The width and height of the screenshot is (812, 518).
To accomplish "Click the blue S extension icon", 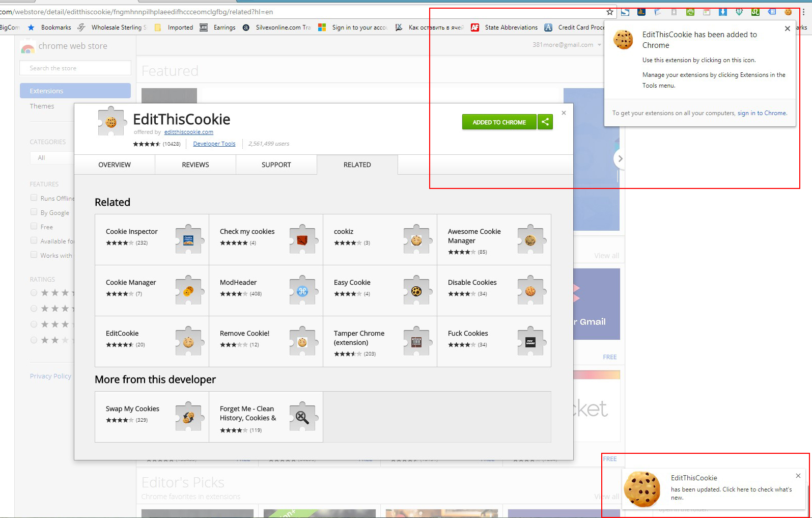I will [625, 12].
